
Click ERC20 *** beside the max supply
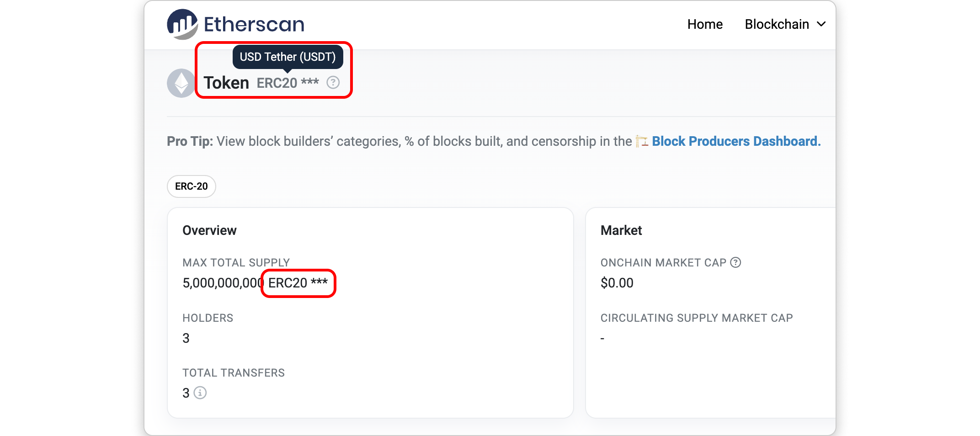coord(298,283)
